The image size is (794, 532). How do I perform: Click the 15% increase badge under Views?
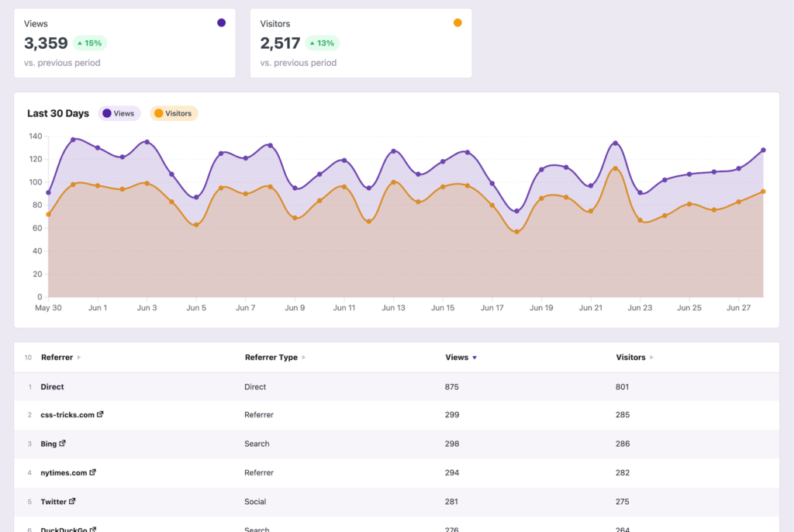89,43
